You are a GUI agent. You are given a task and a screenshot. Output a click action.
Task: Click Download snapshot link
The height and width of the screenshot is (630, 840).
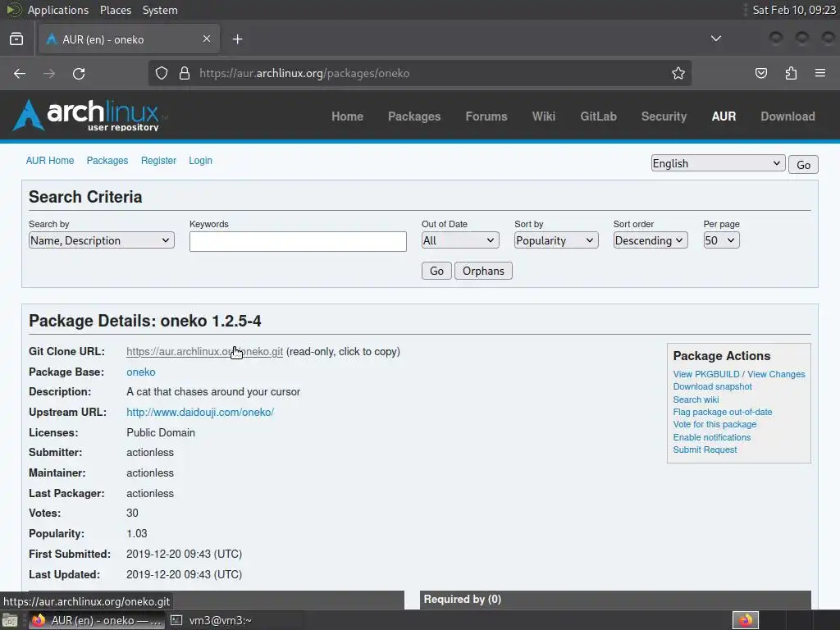click(x=713, y=387)
